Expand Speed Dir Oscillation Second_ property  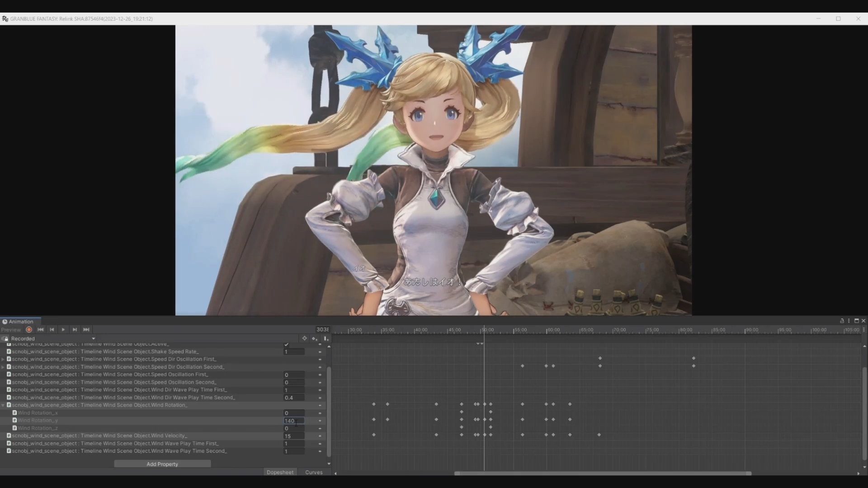[3, 367]
